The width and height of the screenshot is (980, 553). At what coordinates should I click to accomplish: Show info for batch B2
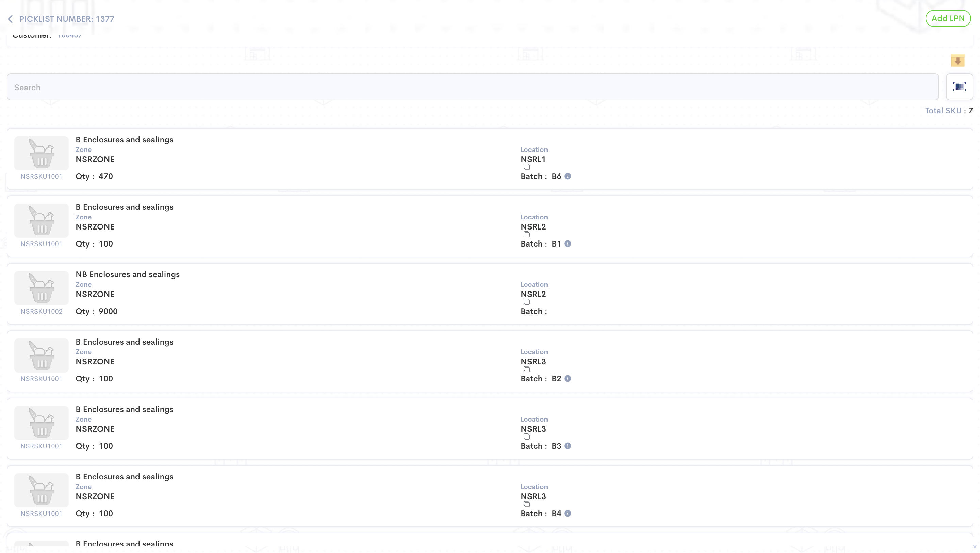coord(568,378)
